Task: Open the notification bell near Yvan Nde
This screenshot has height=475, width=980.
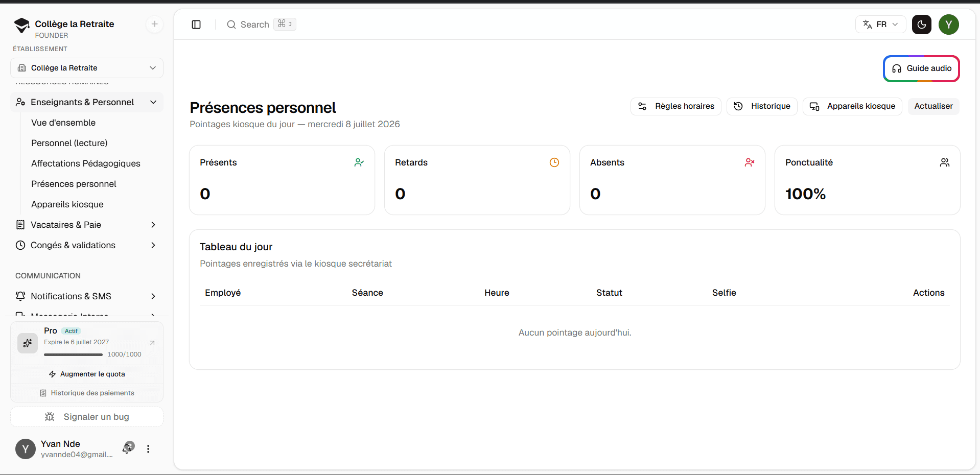Action: (127, 448)
